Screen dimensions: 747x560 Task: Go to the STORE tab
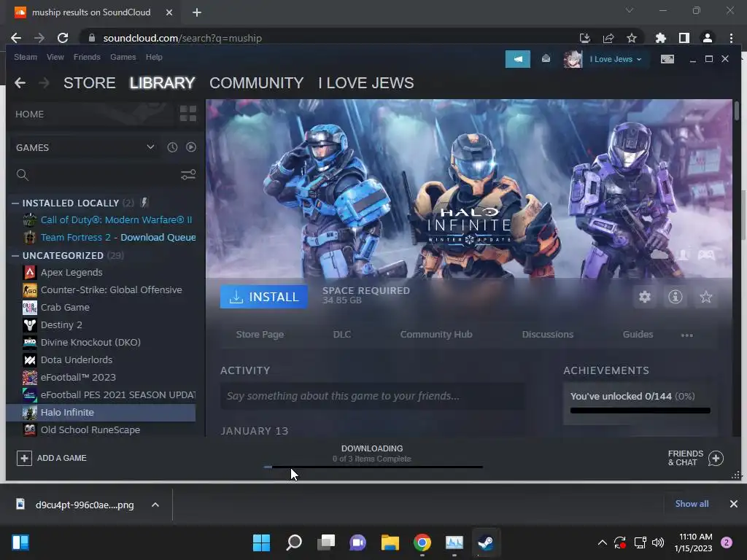pyautogui.click(x=90, y=83)
